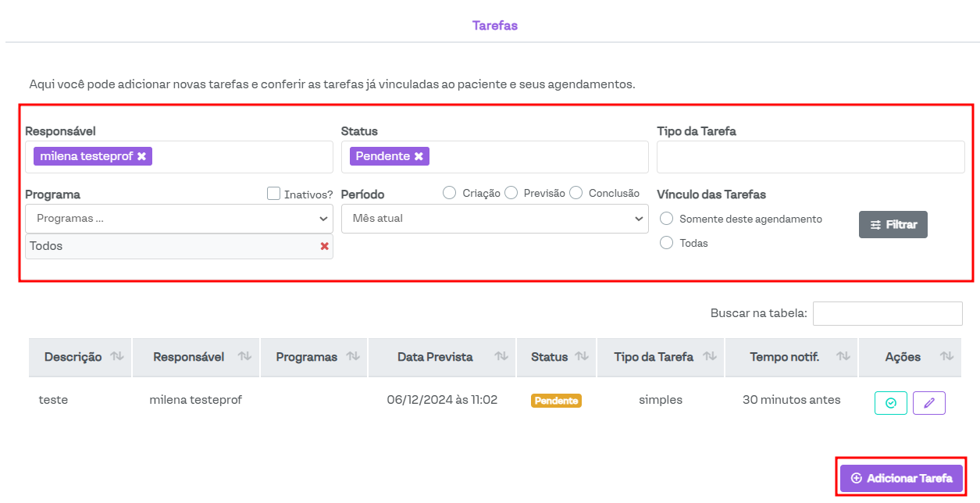Select the Todas task link option
Image resolution: width=980 pixels, height=503 pixels.
[x=666, y=243]
